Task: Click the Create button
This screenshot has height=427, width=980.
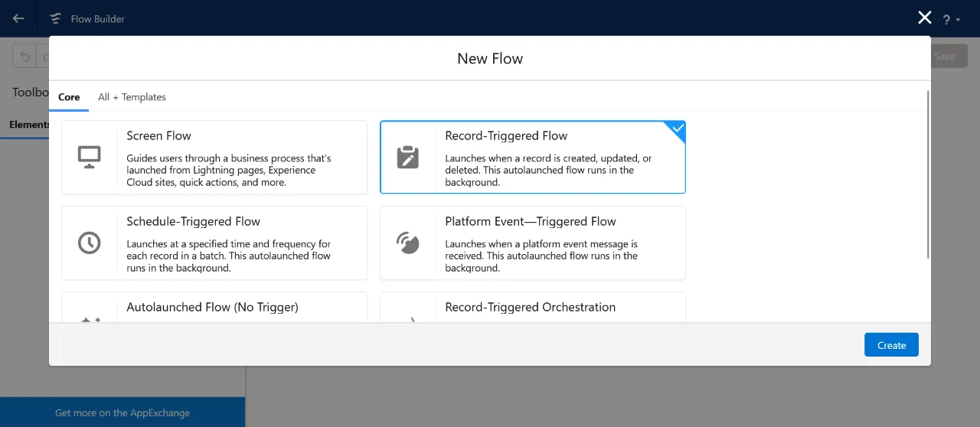Action: [891, 345]
